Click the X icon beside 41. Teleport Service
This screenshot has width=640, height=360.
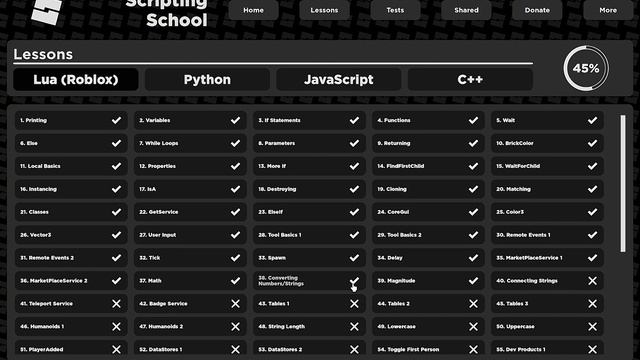[x=116, y=304]
